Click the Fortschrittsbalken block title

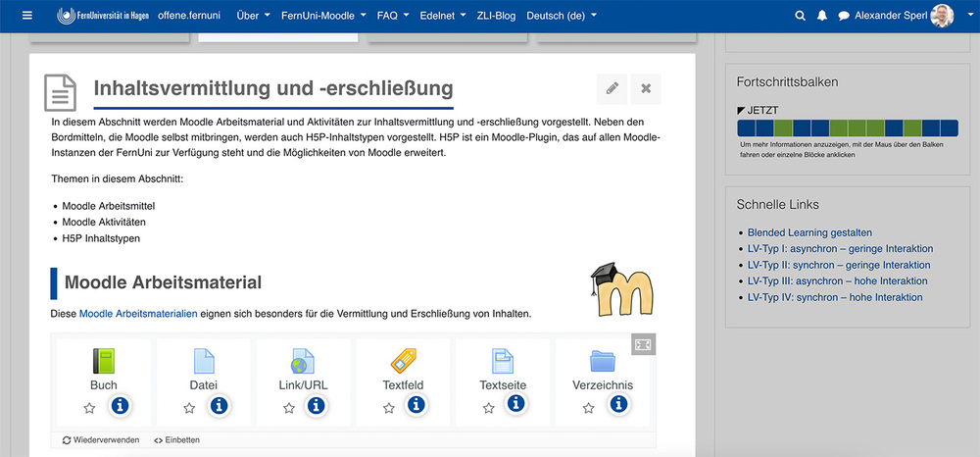click(x=788, y=82)
